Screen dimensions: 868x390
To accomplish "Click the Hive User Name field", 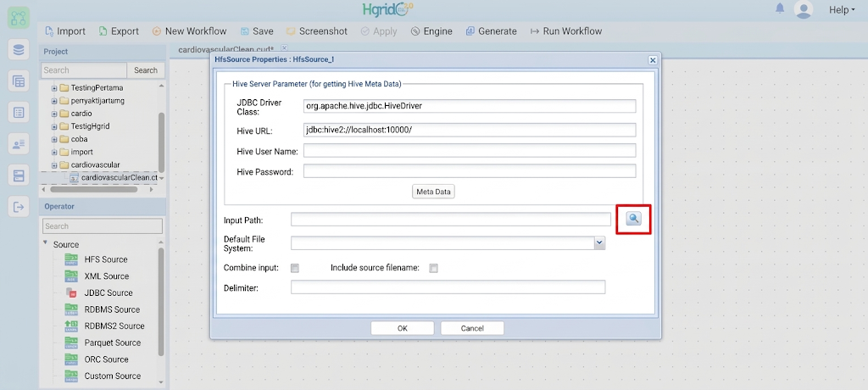I will [470, 151].
